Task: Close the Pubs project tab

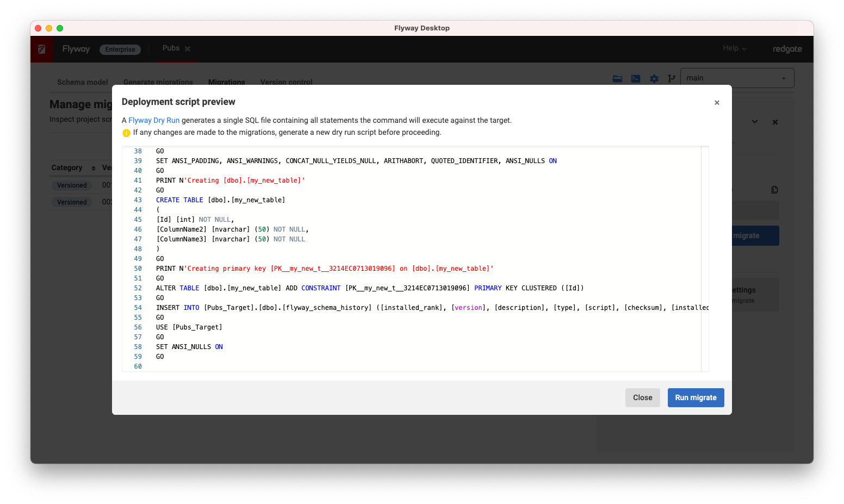Action: coord(188,49)
